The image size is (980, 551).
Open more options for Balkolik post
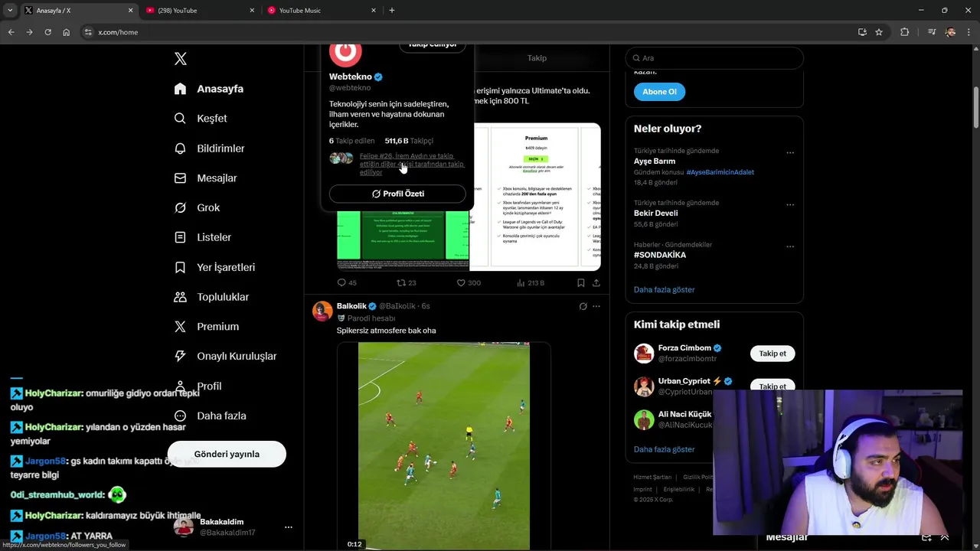596,306
